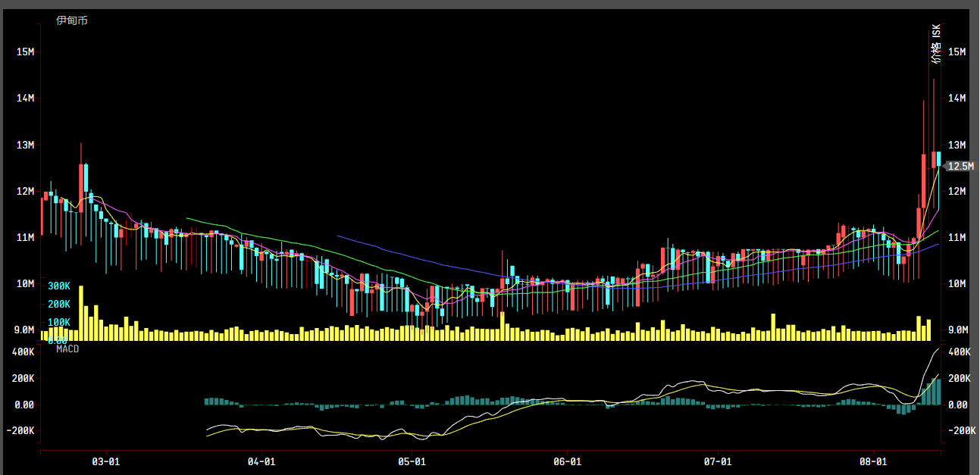
Task: Click the 04-01 date label
Action: tap(260, 461)
